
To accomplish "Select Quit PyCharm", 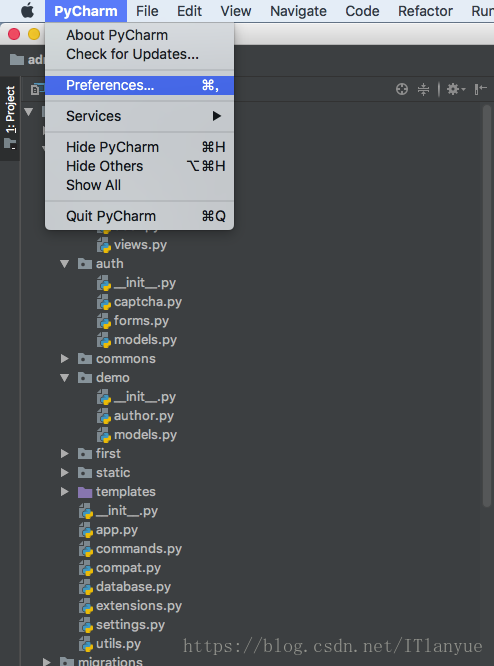I will [139, 216].
